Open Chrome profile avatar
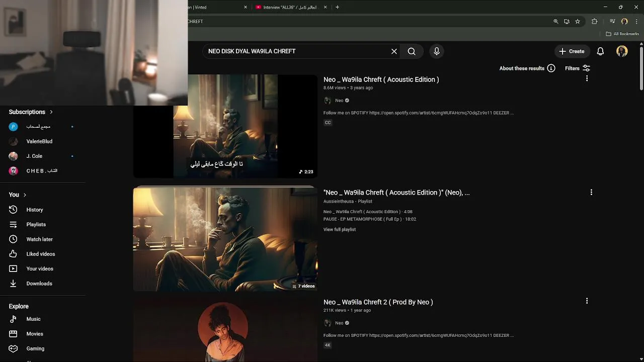The image size is (644, 362). click(624, 22)
